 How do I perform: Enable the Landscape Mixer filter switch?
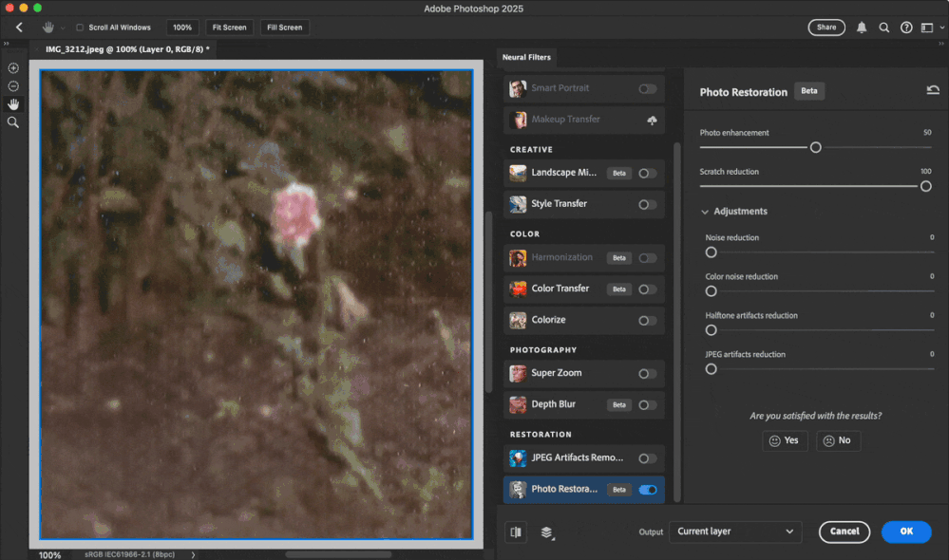pyautogui.click(x=647, y=174)
